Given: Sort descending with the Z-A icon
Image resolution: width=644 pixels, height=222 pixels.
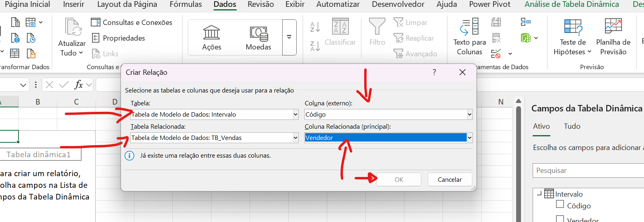Looking at the screenshot, I should [315, 46].
